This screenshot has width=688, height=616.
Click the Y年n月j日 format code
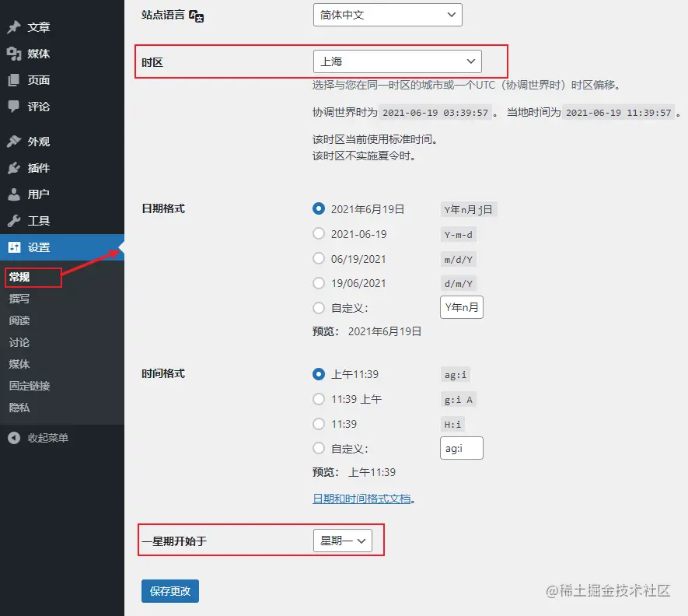click(468, 210)
